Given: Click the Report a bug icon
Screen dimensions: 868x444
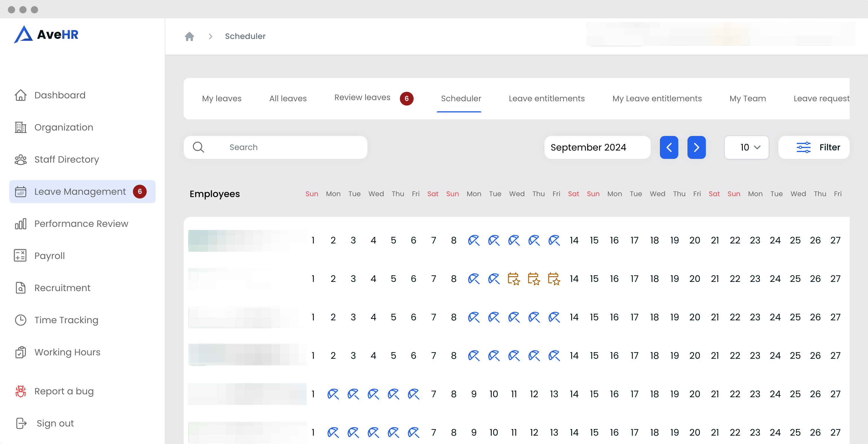Looking at the screenshot, I should 21,391.
